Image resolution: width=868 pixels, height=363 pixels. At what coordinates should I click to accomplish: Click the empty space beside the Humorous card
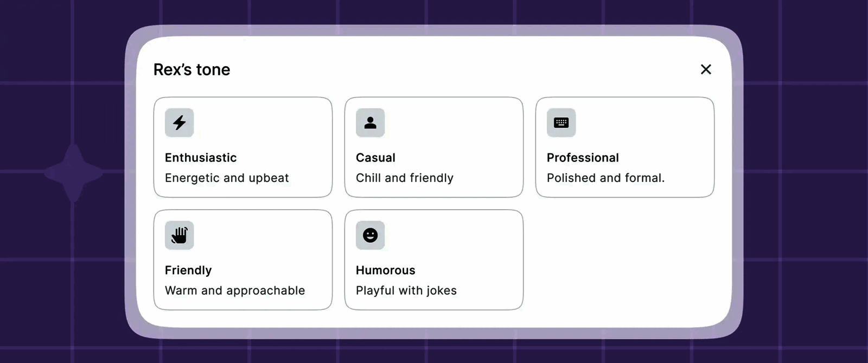624,260
